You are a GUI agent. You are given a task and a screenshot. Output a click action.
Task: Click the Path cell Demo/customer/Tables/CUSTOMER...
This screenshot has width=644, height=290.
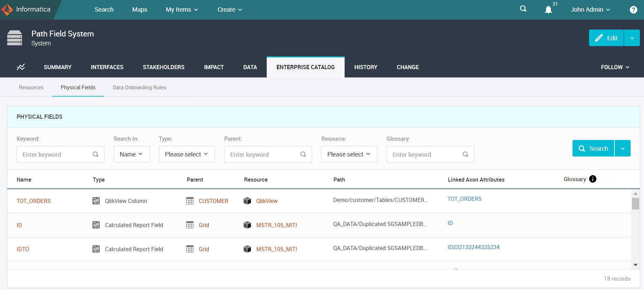380,200
